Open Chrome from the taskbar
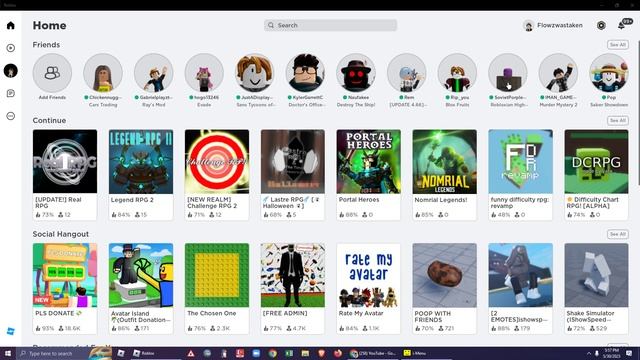 coord(272,353)
